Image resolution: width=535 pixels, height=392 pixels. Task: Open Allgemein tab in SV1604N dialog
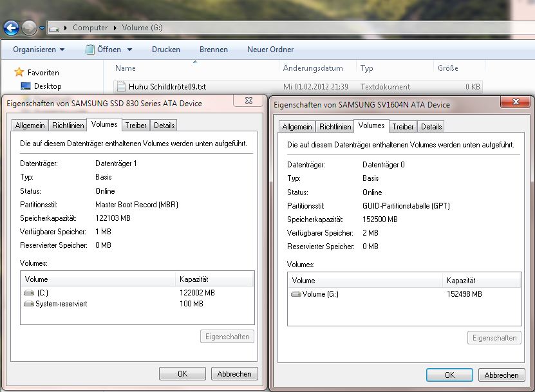click(x=297, y=127)
